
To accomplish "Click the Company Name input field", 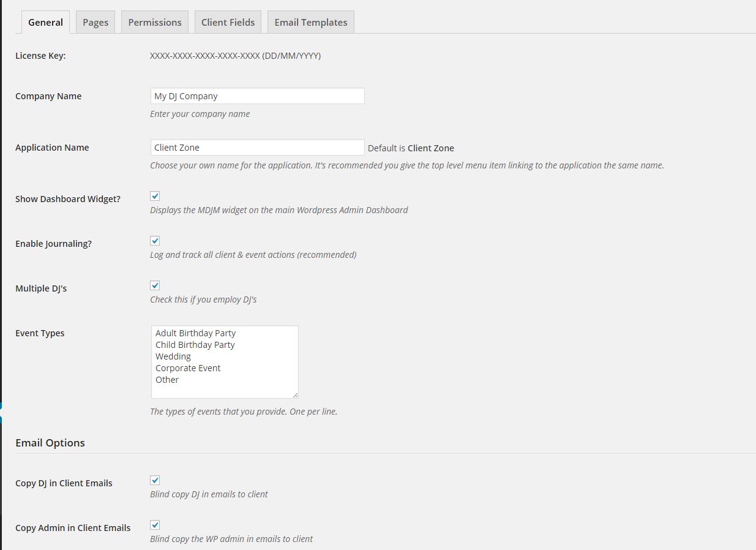I will point(258,96).
